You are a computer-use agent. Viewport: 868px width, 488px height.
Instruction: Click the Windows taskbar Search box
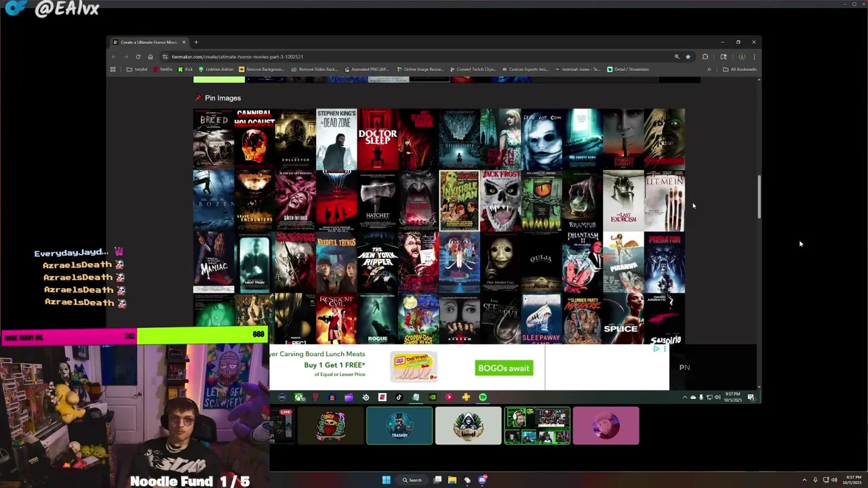(x=412, y=480)
